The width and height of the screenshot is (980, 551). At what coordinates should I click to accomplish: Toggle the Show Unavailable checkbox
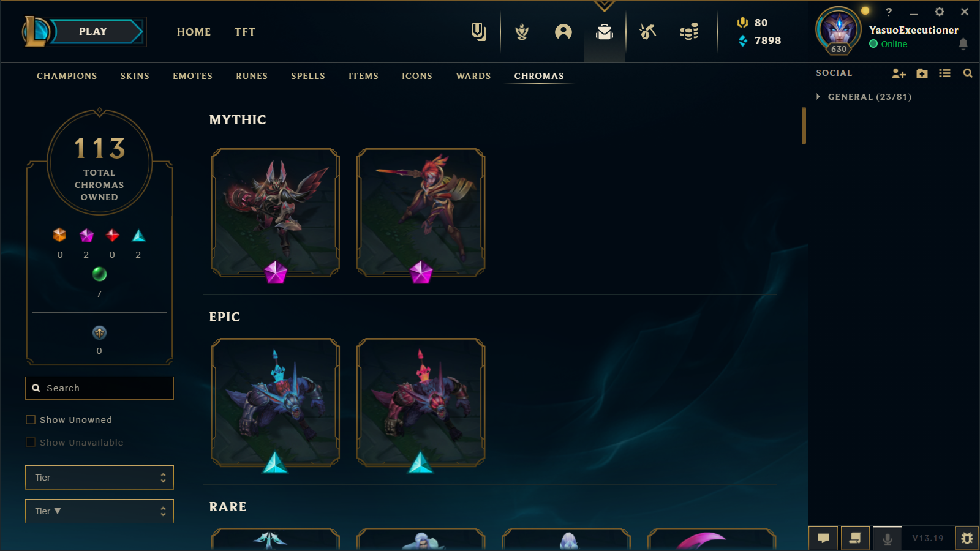[31, 443]
